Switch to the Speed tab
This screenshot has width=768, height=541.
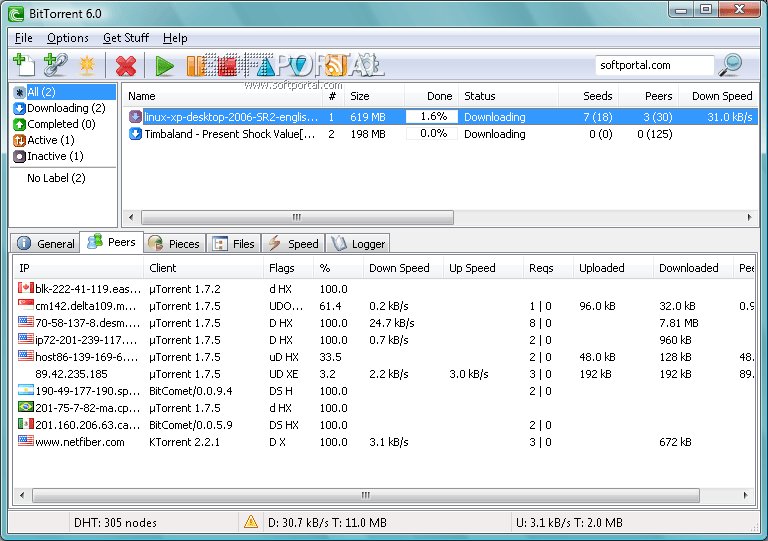point(293,243)
